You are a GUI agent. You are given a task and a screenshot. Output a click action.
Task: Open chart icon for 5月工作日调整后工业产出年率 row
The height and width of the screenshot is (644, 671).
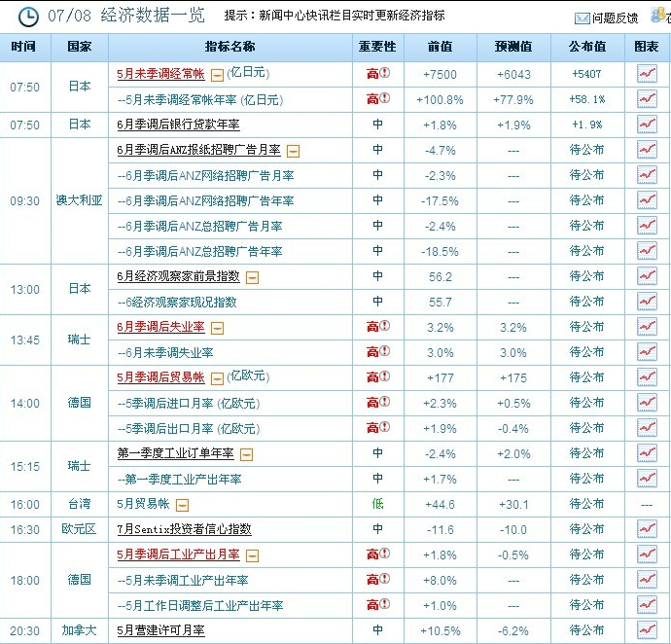click(647, 604)
